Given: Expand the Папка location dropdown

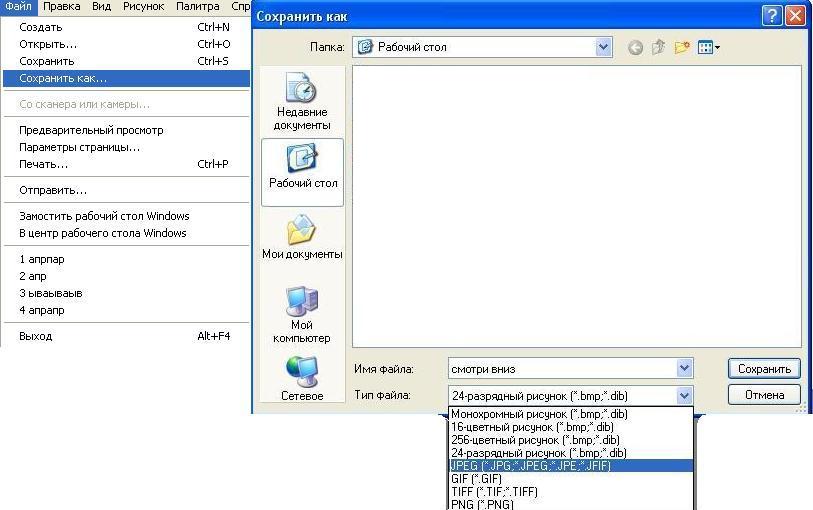Looking at the screenshot, I should pos(603,47).
